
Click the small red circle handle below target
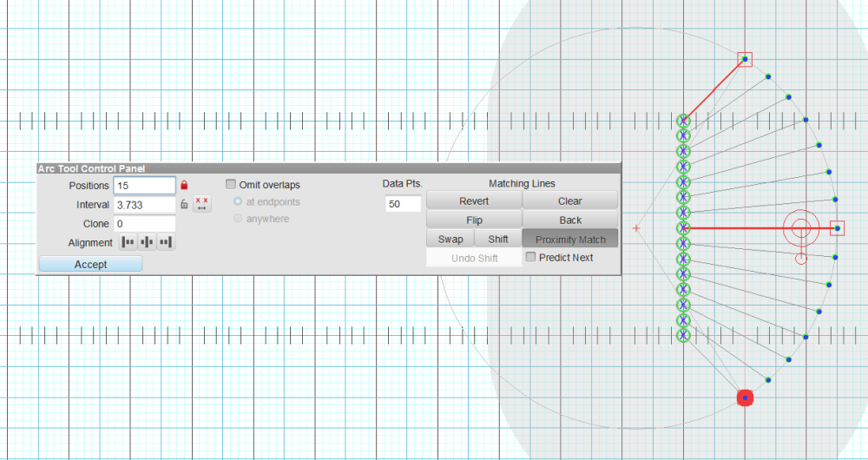tap(801, 258)
